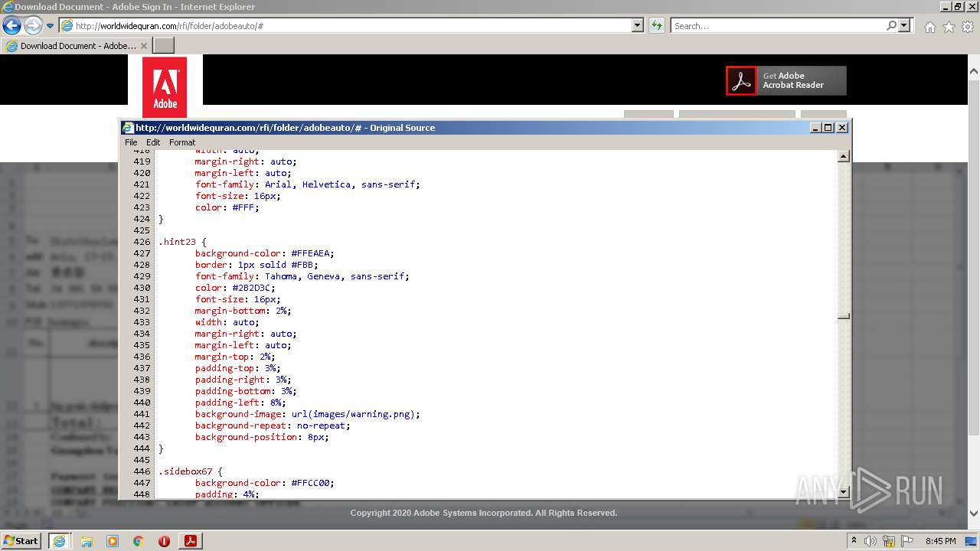Click the 'color: #2B2D3C;' line

[234, 288]
